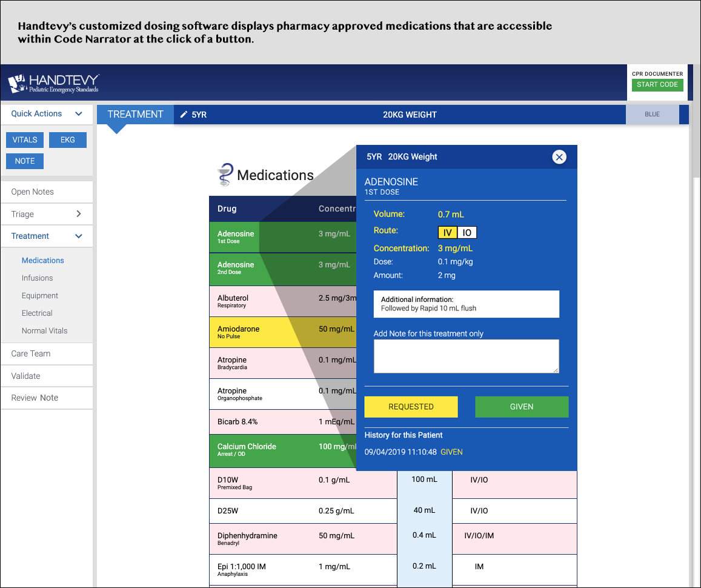The image size is (701, 588).
Task: Open the Equipment submenu item
Action: point(40,296)
